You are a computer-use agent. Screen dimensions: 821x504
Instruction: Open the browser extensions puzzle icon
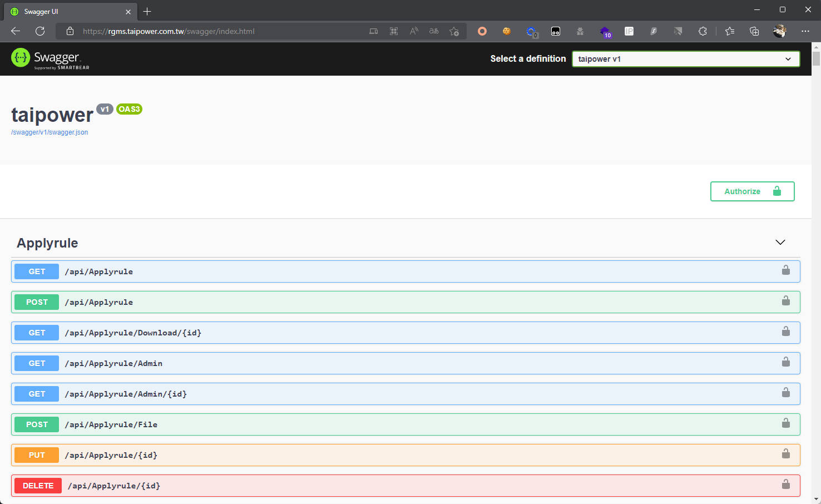point(703,31)
